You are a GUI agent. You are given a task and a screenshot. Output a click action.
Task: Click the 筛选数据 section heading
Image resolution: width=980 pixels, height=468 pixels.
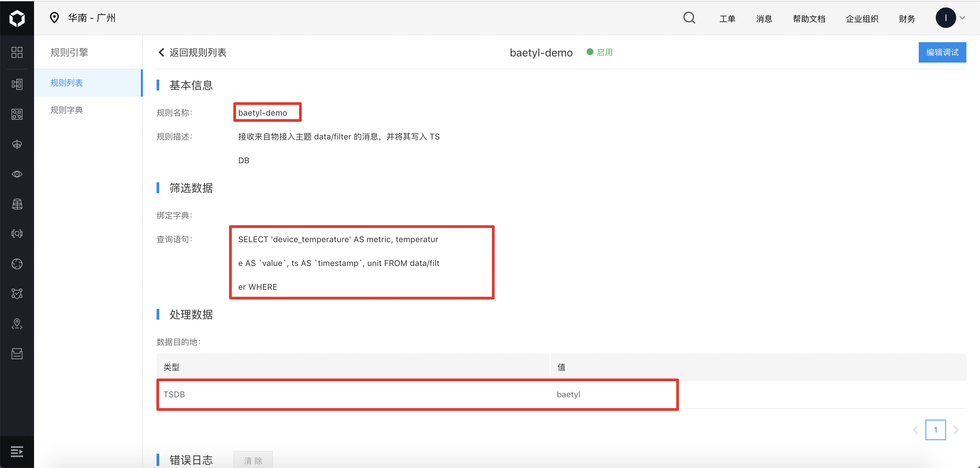click(x=191, y=188)
